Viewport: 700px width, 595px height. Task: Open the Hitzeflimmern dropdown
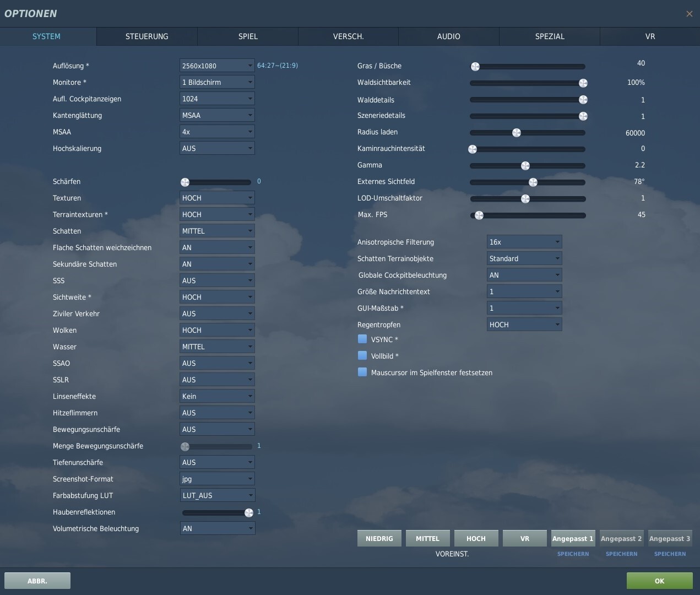217,413
